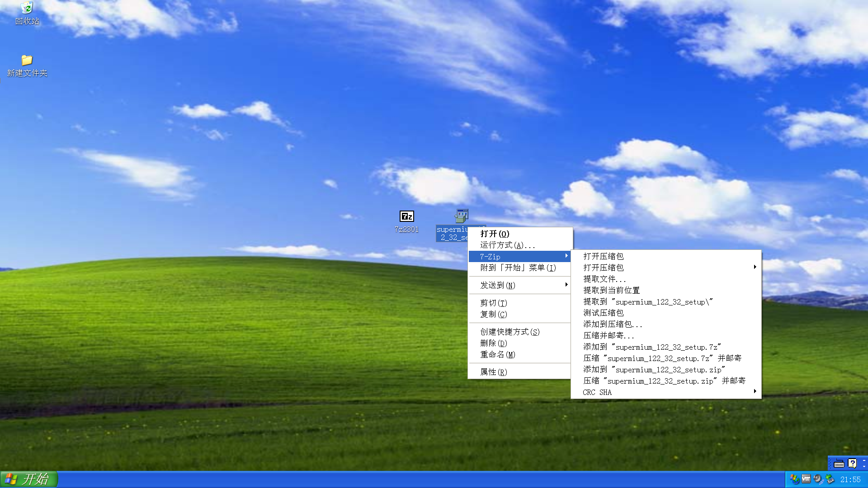Click the VMware Tools tray icon
This screenshot has height=488, width=868.
tap(806, 479)
